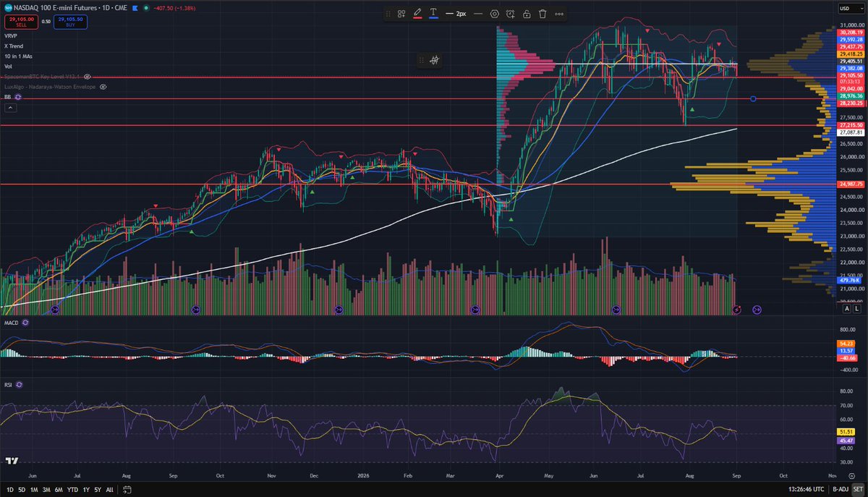Screen dimensions: 868x497
Task: Select the BB indicator legend
Action: coord(7,96)
